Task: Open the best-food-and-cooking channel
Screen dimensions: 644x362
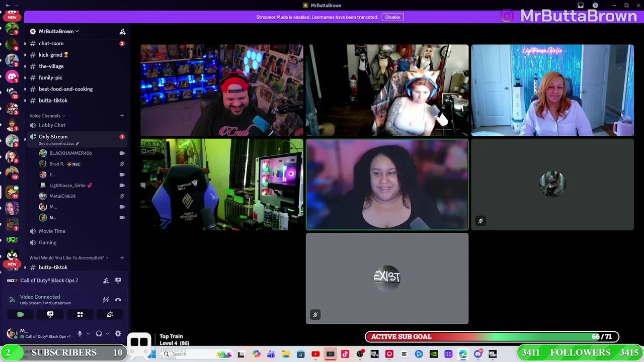Action: (x=76, y=89)
